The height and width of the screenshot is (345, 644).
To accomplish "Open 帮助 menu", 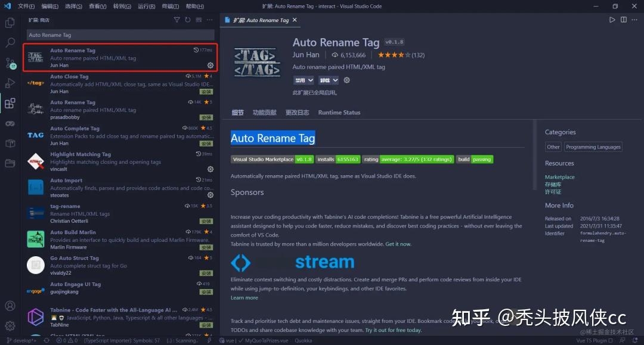I will 194,6.
